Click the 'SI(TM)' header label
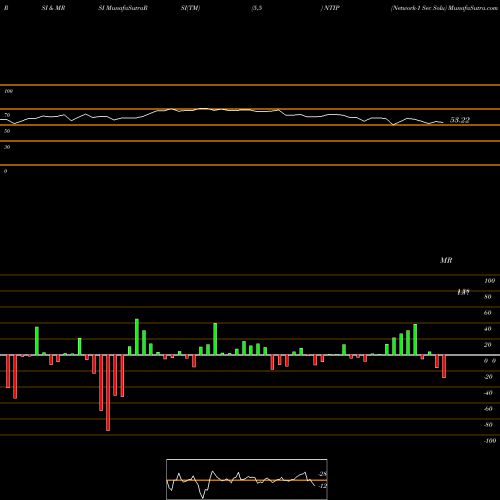 (190, 8)
